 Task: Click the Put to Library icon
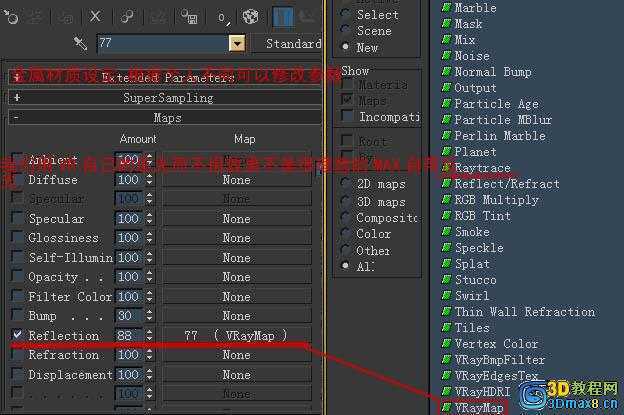(189, 17)
